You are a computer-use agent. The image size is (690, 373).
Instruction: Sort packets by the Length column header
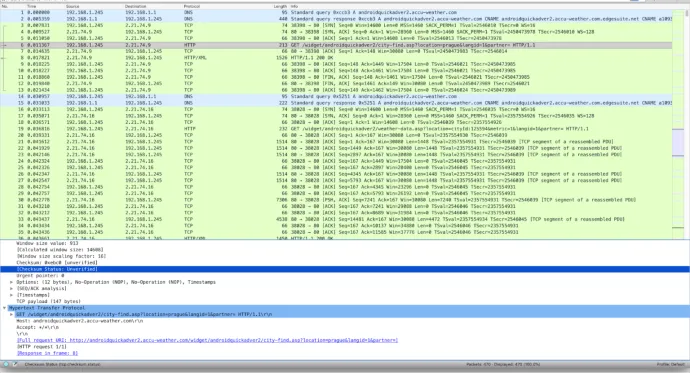[280, 7]
